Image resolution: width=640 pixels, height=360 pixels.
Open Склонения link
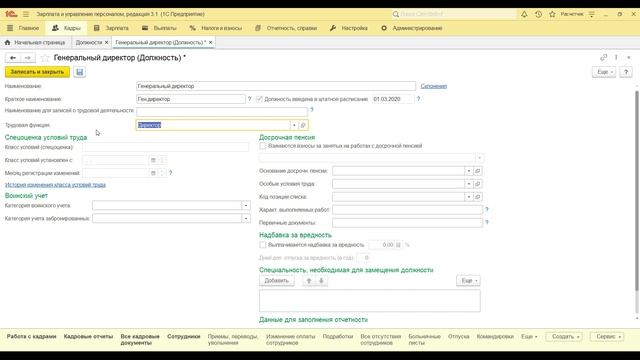(x=433, y=86)
